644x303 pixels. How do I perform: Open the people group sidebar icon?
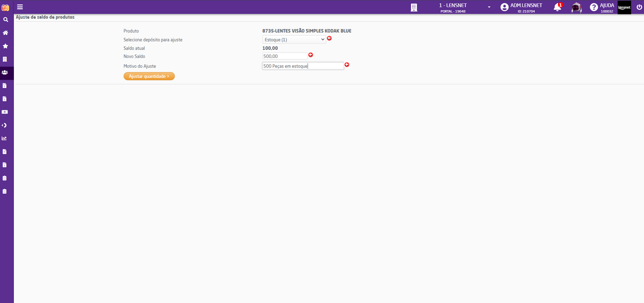[x=5, y=72]
